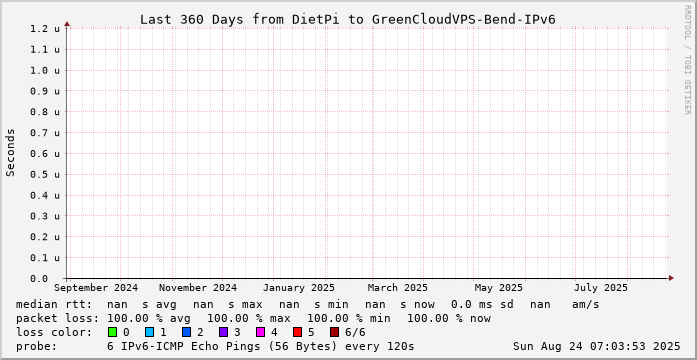Click the red loss color 5 swatch

coord(298,332)
